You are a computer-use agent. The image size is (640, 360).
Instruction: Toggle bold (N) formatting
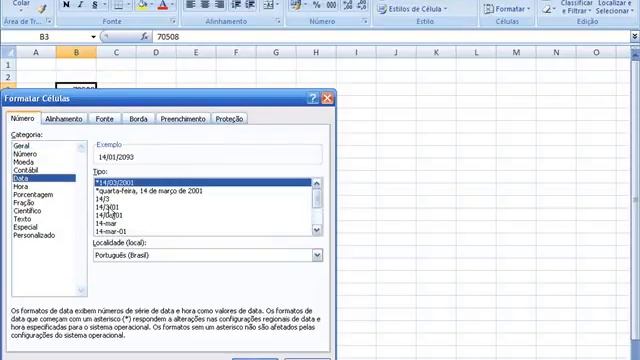66,4
